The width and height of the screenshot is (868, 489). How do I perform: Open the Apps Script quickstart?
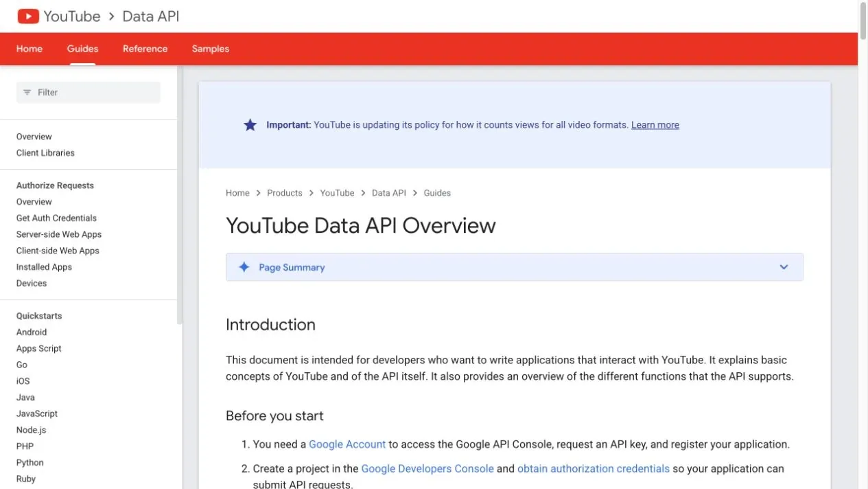[39, 349]
